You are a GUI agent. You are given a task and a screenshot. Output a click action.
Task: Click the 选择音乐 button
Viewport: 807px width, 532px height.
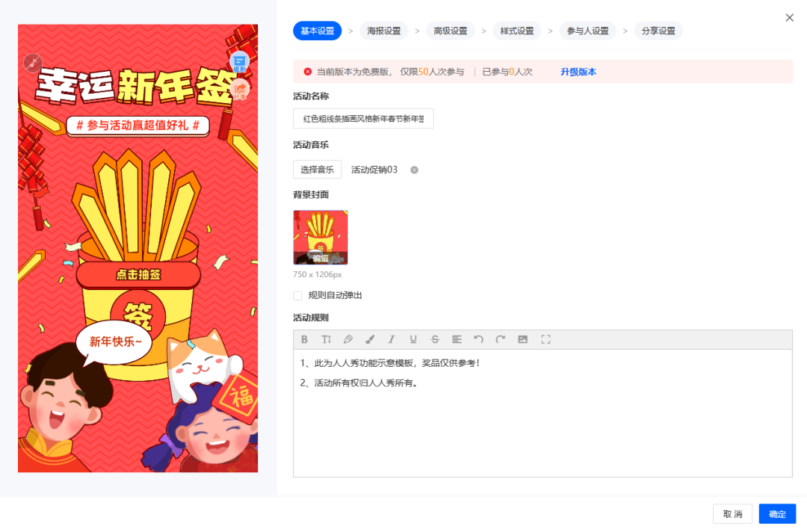pos(318,170)
